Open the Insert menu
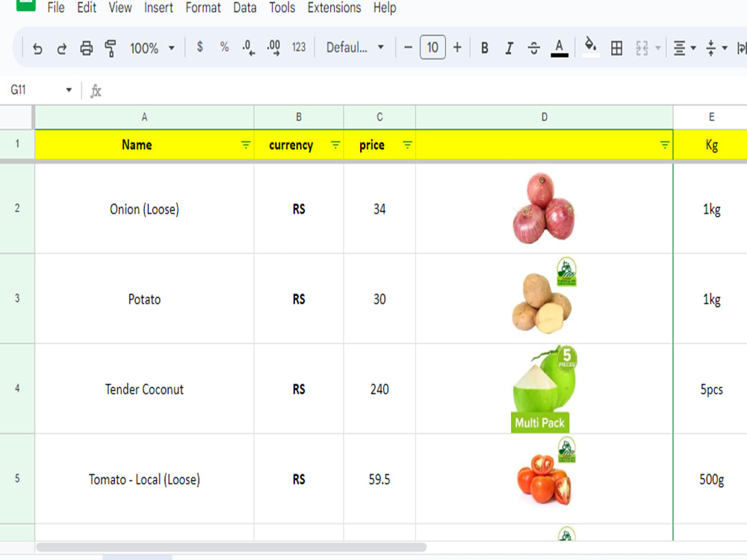 158,7
